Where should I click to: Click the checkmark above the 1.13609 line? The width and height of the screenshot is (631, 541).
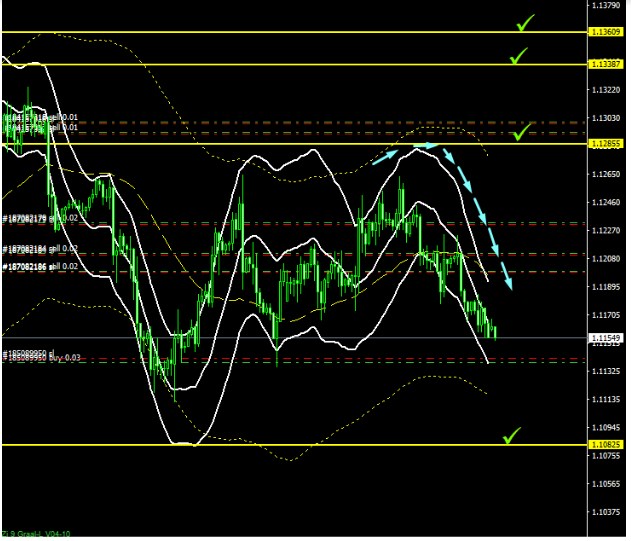click(x=526, y=22)
